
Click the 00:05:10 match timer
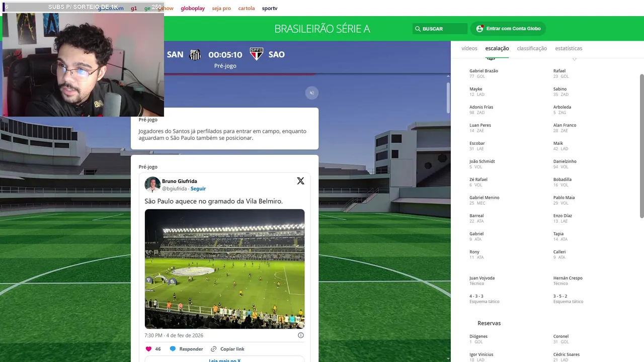tap(225, 55)
